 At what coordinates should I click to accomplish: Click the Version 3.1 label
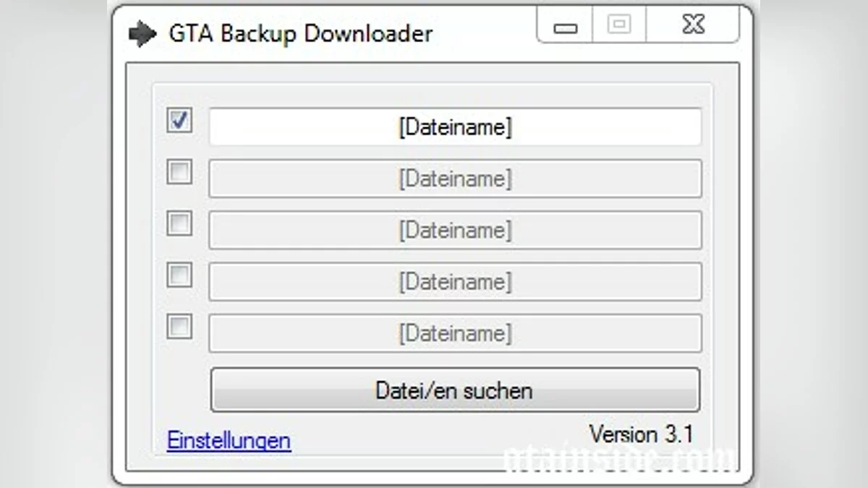tap(642, 434)
